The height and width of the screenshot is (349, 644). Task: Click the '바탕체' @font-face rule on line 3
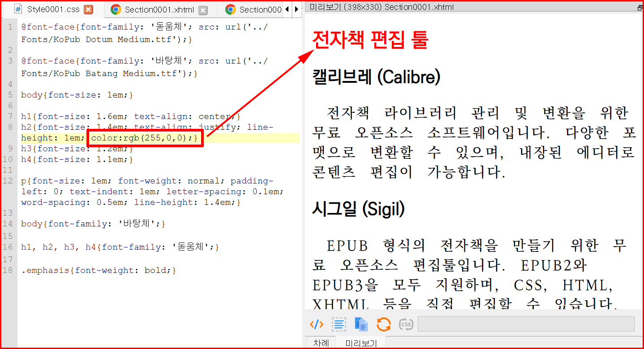pos(145,67)
